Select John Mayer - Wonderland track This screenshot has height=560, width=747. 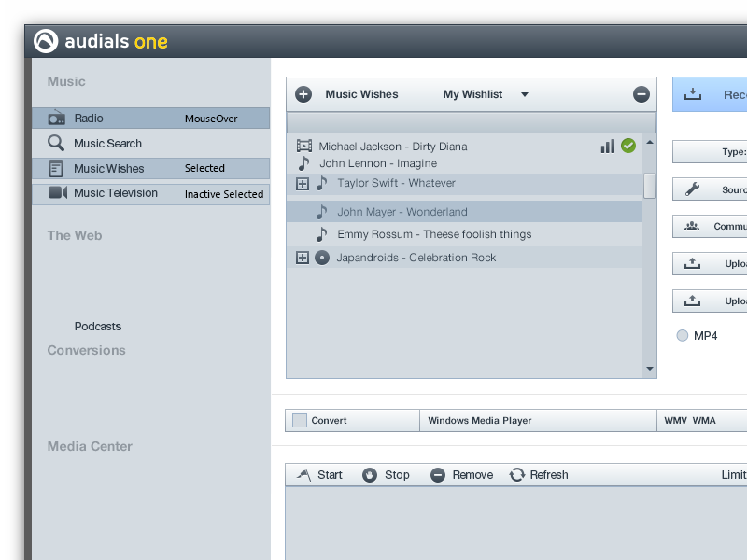[402, 212]
